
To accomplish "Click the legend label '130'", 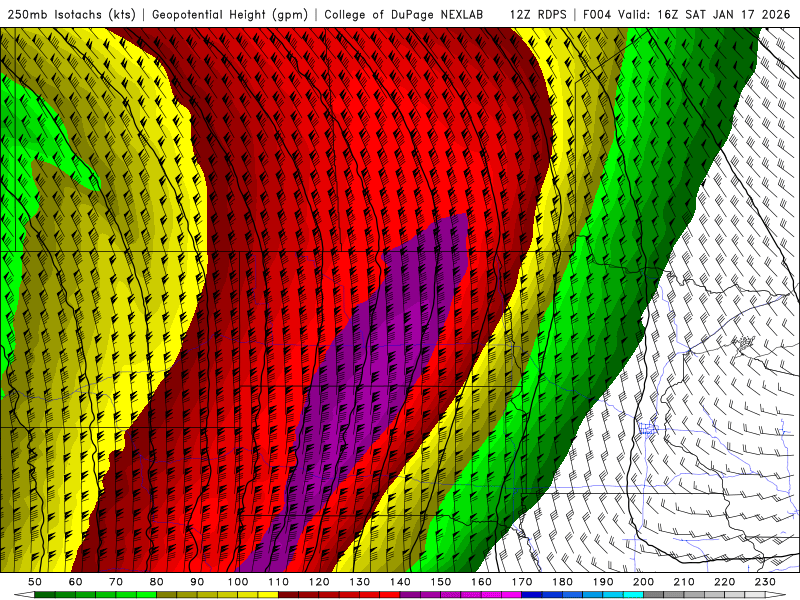I will tap(360, 582).
